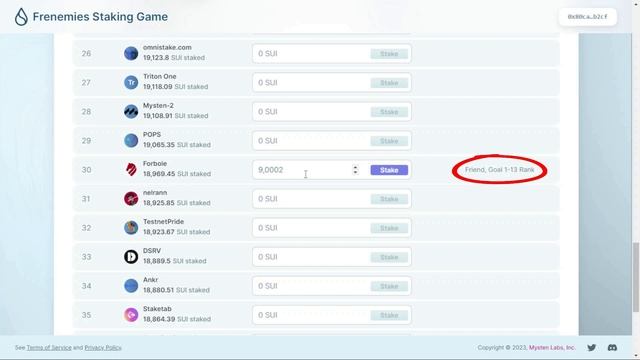The width and height of the screenshot is (640, 360).
Task: Click the Stake button for DSRV
Action: (x=389, y=257)
